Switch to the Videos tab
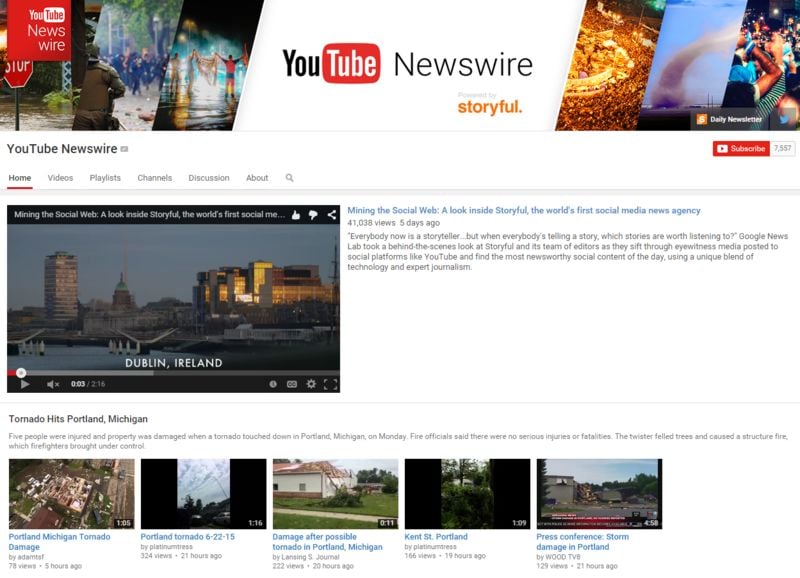 click(60, 178)
